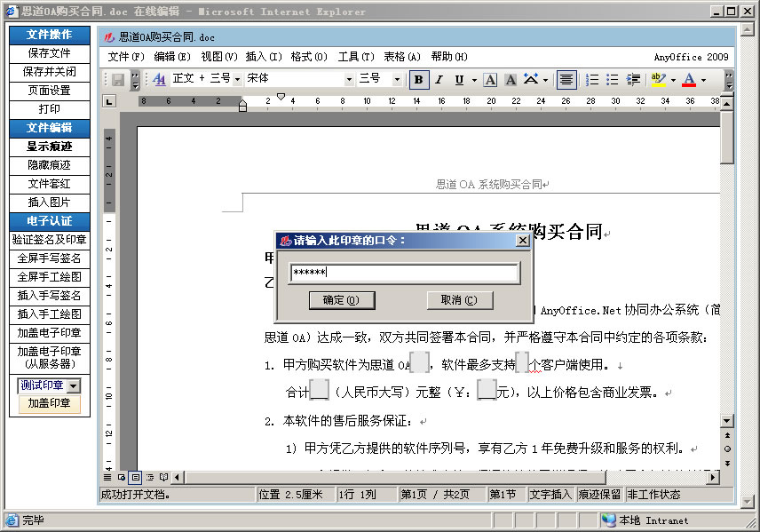Screen dimensions: 760x532
Task: Close the seal password dialog
Action: tap(522, 241)
